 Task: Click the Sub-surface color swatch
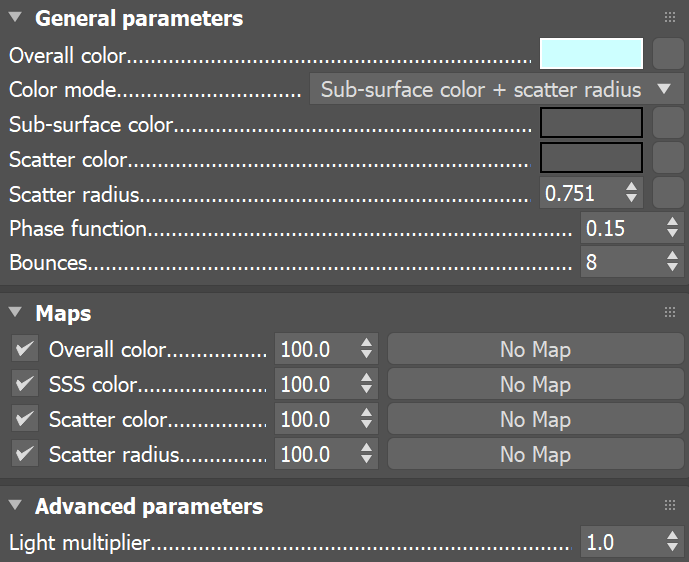click(591, 123)
